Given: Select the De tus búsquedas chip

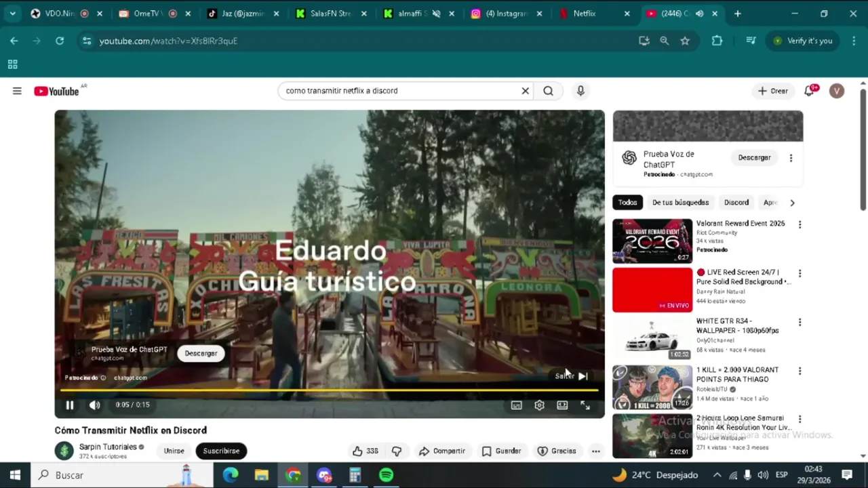Looking at the screenshot, I should point(680,202).
